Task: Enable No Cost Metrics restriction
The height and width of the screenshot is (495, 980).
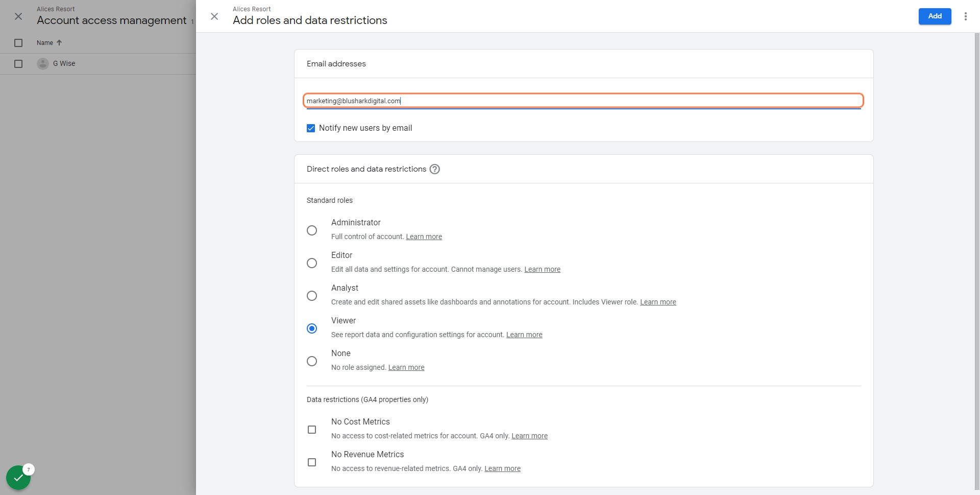Action: tap(312, 430)
